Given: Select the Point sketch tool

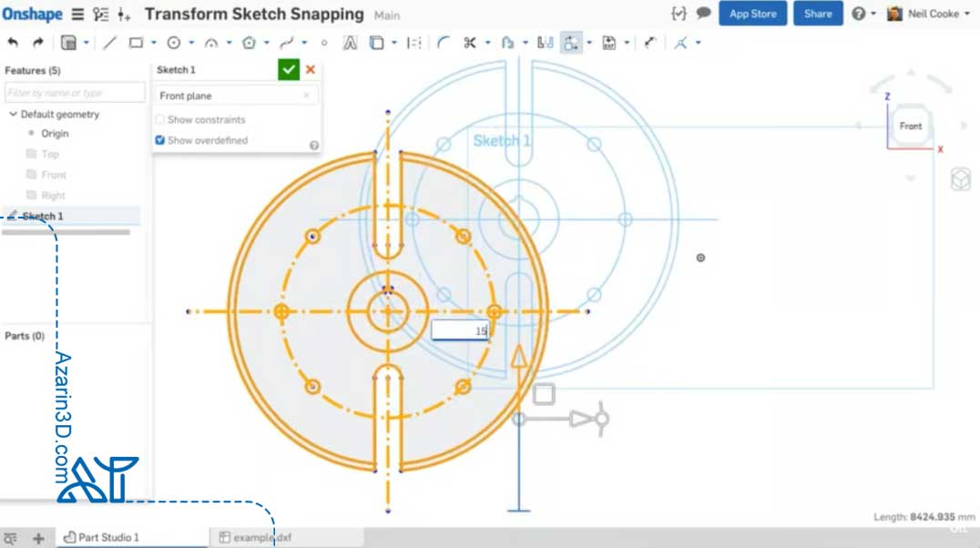Looking at the screenshot, I should coord(323,43).
